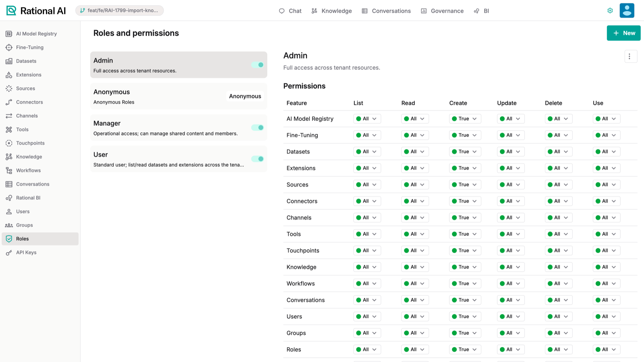Click the Workflows sidebar icon
644x362 pixels.
tap(9, 170)
